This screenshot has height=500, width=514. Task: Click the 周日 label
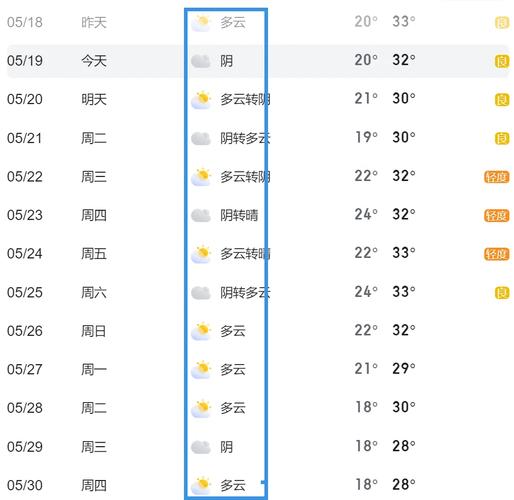click(94, 331)
